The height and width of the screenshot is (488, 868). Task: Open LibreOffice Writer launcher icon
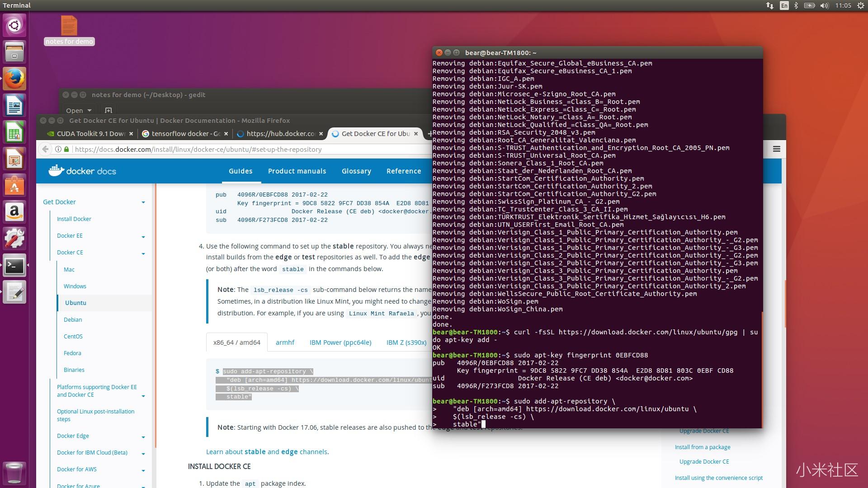tap(14, 106)
